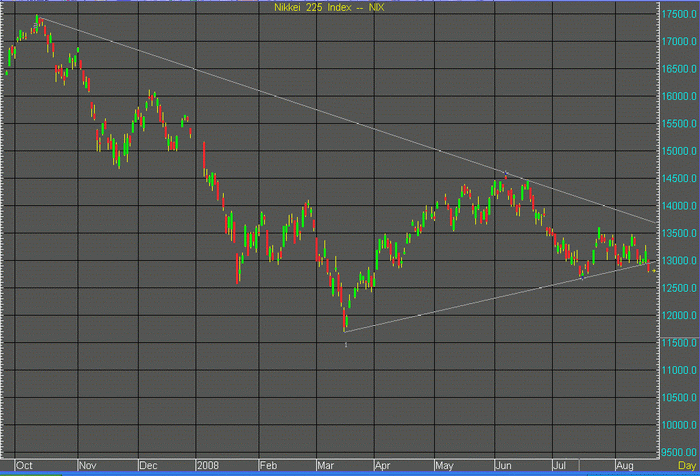Image resolution: width=700 pixels, height=476 pixels.
Task: Select the 11500.0 price axis label
Action: (679, 343)
